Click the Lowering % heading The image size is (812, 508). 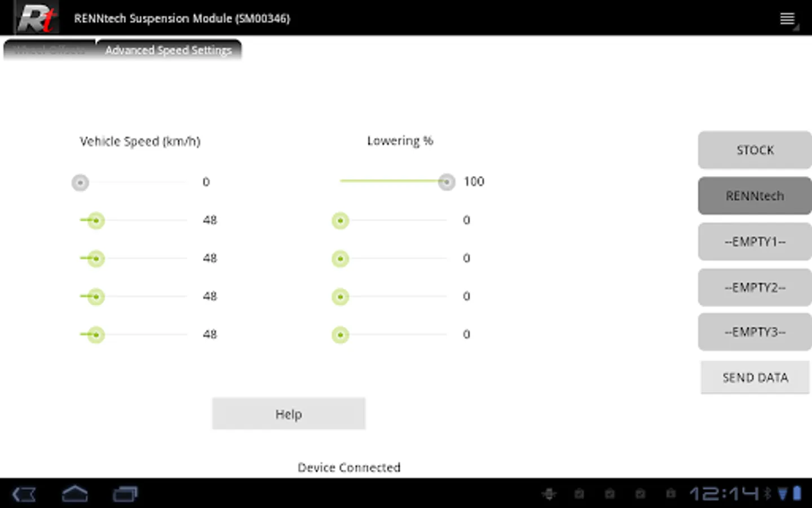coord(400,141)
